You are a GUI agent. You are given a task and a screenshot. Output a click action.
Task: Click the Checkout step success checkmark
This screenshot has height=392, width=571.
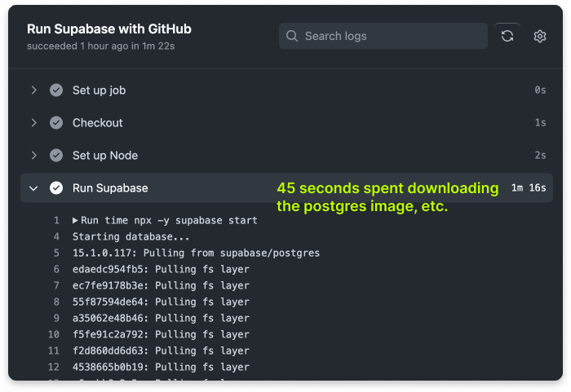[x=56, y=123]
